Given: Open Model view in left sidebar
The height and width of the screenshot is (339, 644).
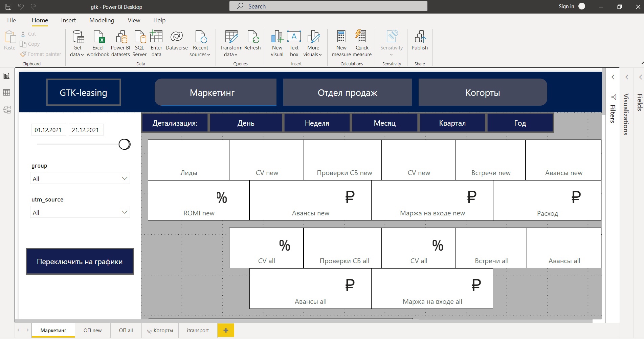Looking at the screenshot, I should 6,109.
